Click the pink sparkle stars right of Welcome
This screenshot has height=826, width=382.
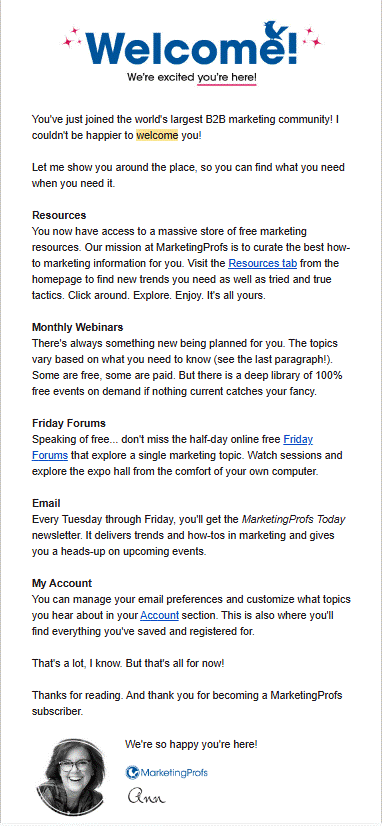point(312,36)
